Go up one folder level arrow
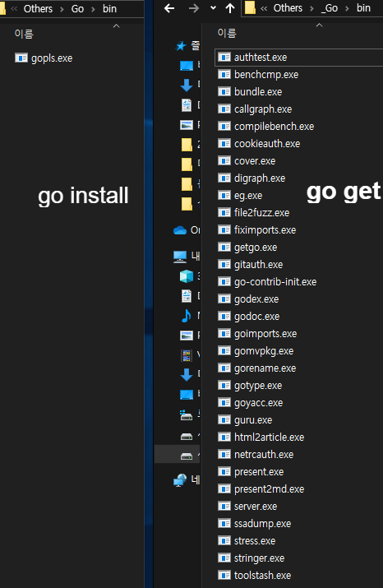 [x=230, y=8]
